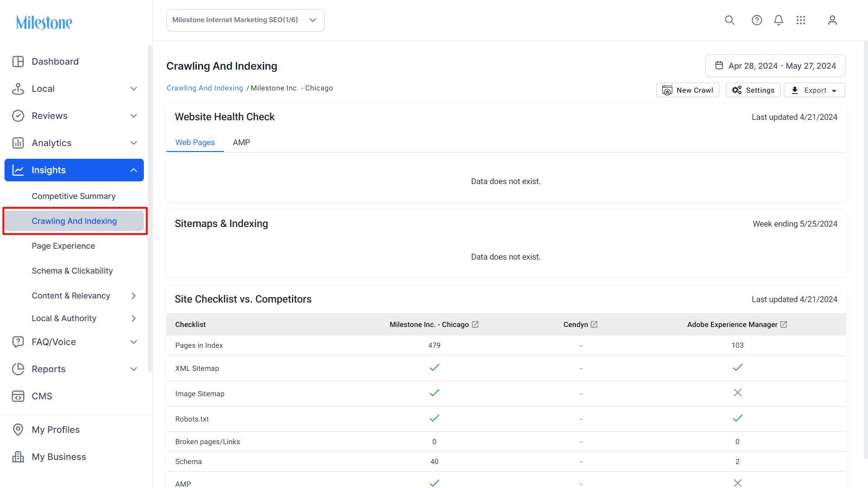Click the Dashboard sidebar icon
The image size is (868, 488).
point(18,62)
